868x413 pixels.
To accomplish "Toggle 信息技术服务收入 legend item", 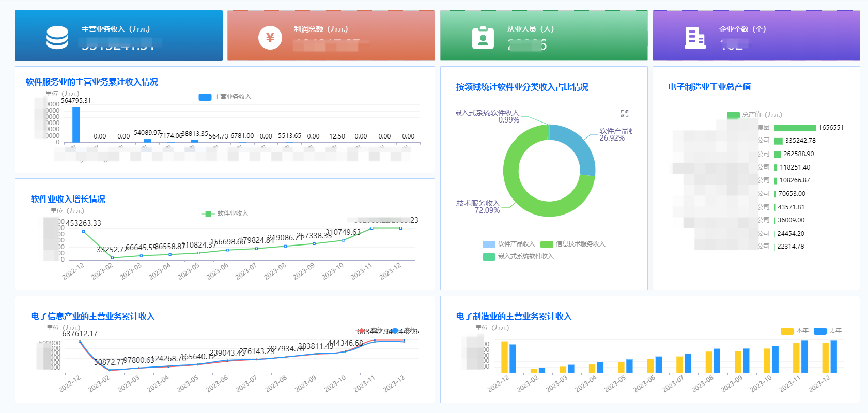I will coord(572,244).
